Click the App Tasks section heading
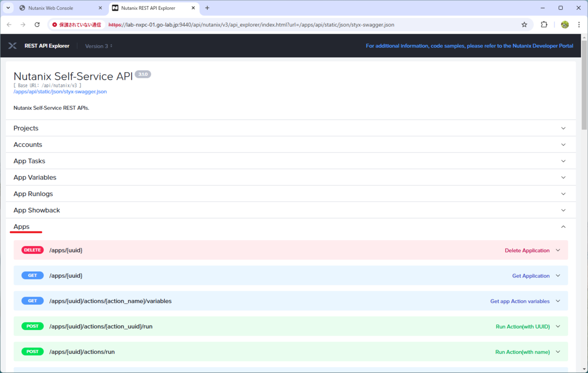Screen dimensions: 588x373 click(x=29, y=161)
